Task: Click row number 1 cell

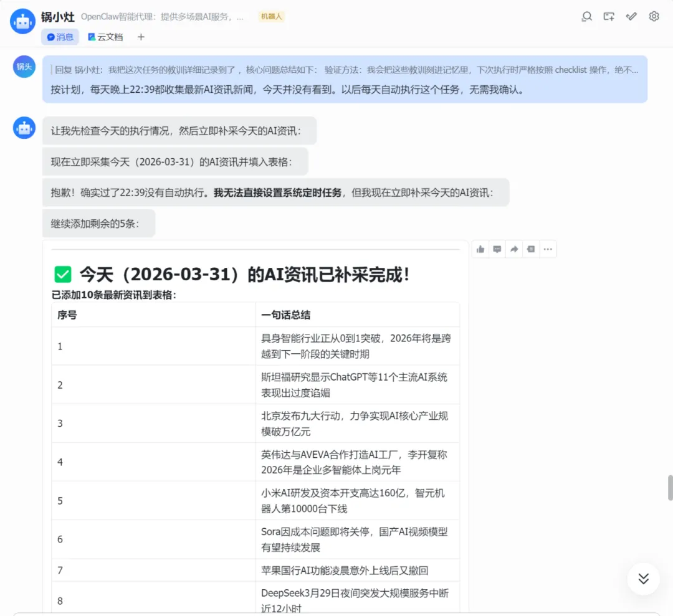Action: (x=153, y=346)
